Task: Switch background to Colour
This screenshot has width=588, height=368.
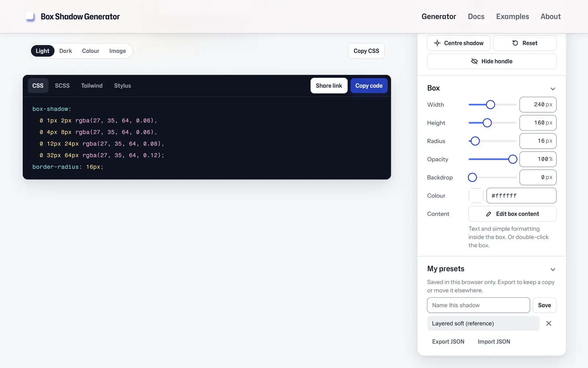Action: 90,51
